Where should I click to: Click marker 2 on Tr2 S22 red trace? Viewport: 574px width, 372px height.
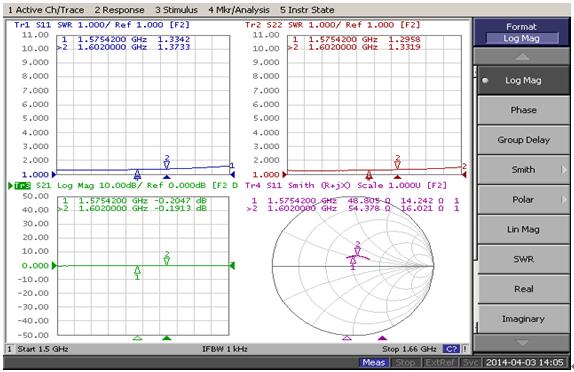(398, 162)
